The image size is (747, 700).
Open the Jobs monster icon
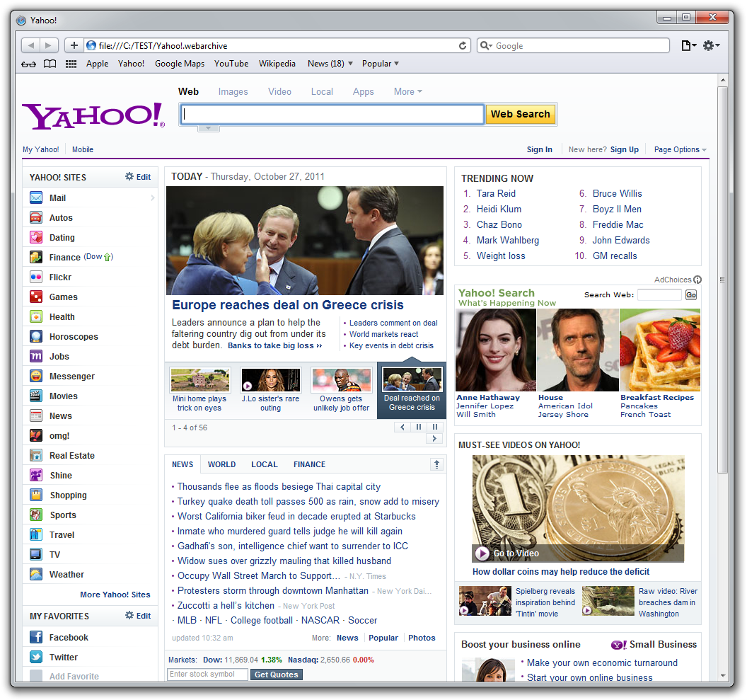coord(36,357)
